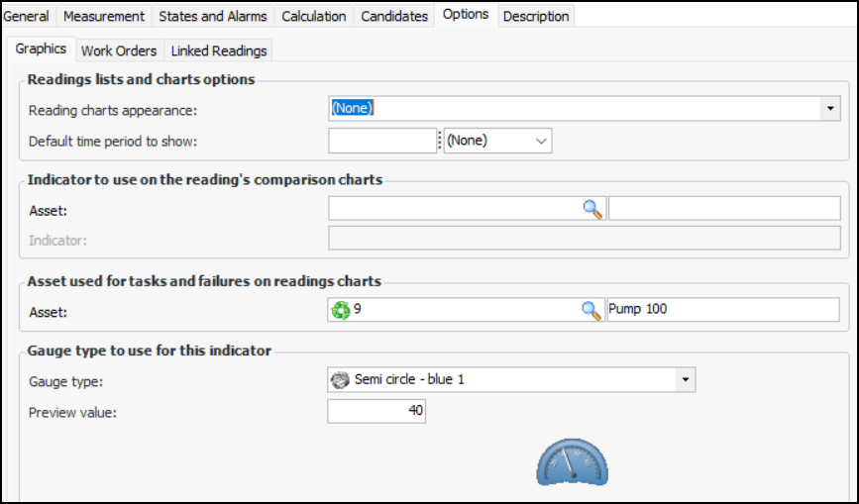Open the Candidates tab

point(394,16)
